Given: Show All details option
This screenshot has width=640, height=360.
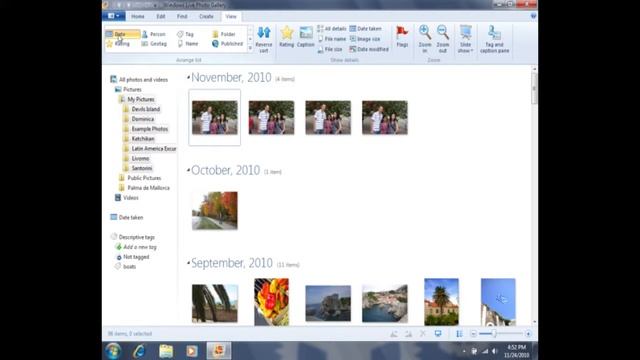Looking at the screenshot, I should (332, 29).
